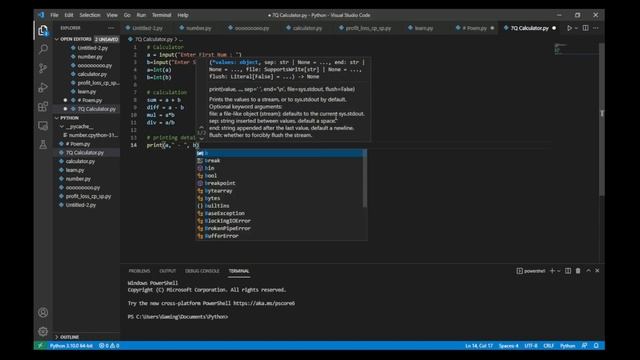Open Explorer Views and More Actions ellipsis
The height and width of the screenshot is (360, 640).
(111, 28)
